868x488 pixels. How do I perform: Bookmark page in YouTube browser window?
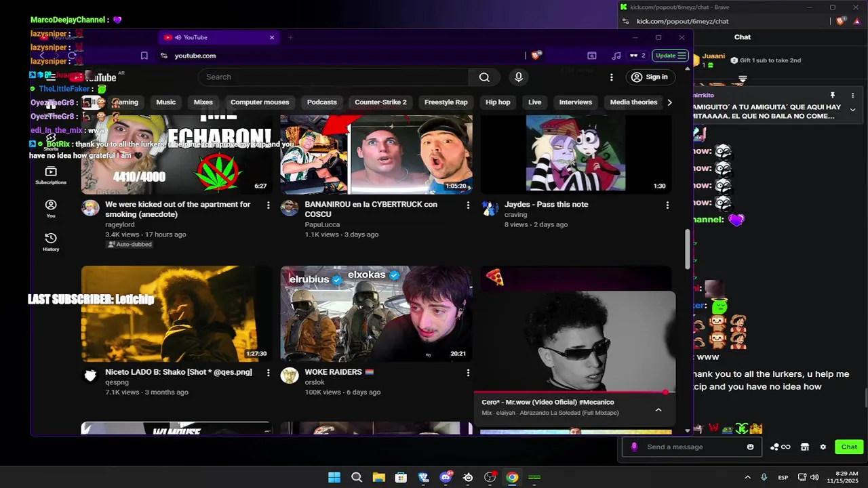[x=144, y=56]
